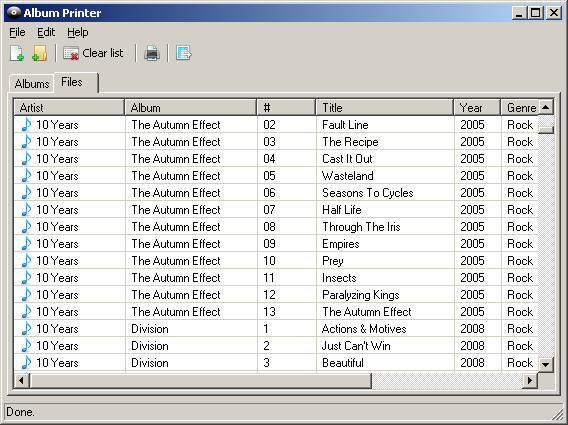Click the horizontal scrollbar right arrow

[530, 380]
